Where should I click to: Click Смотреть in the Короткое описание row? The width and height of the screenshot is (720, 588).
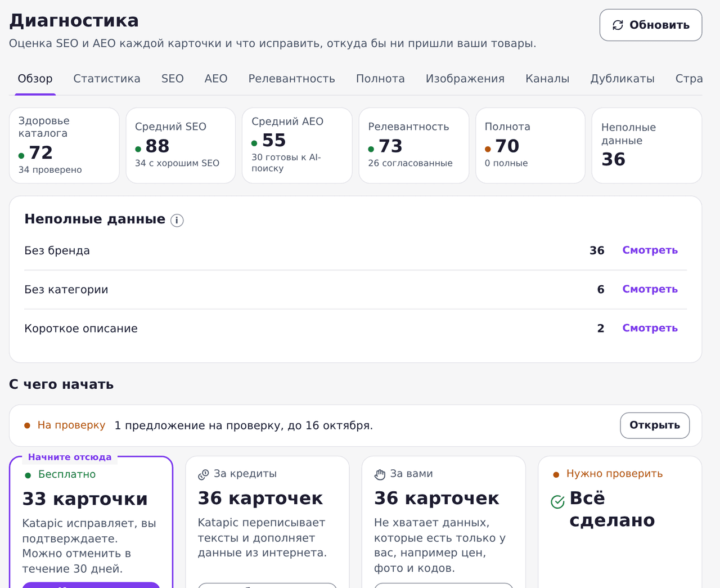650,328
